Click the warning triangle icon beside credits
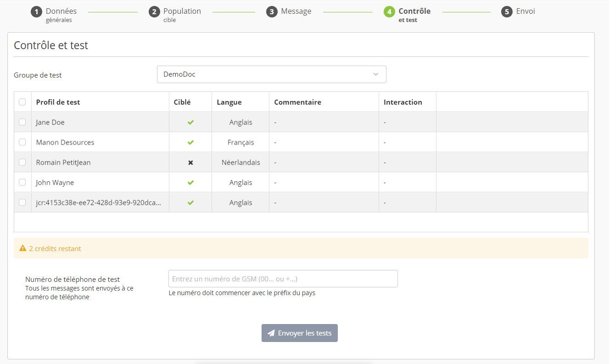The height and width of the screenshot is (364, 609). 22,248
